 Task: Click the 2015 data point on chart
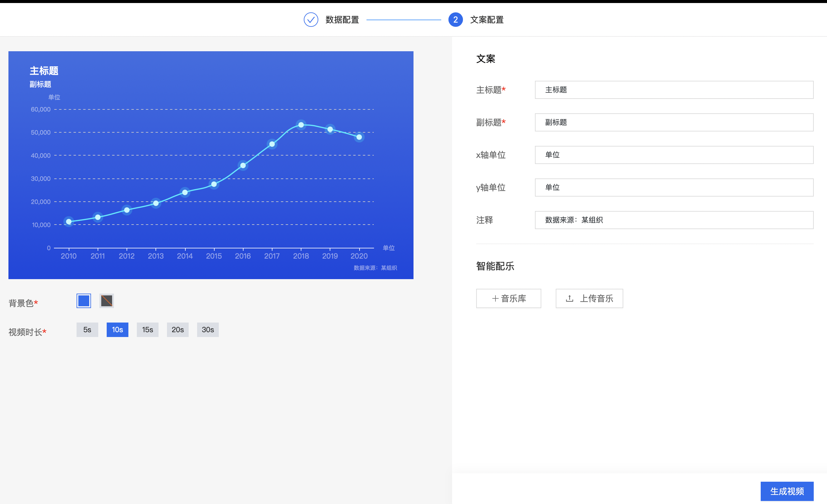(x=214, y=184)
